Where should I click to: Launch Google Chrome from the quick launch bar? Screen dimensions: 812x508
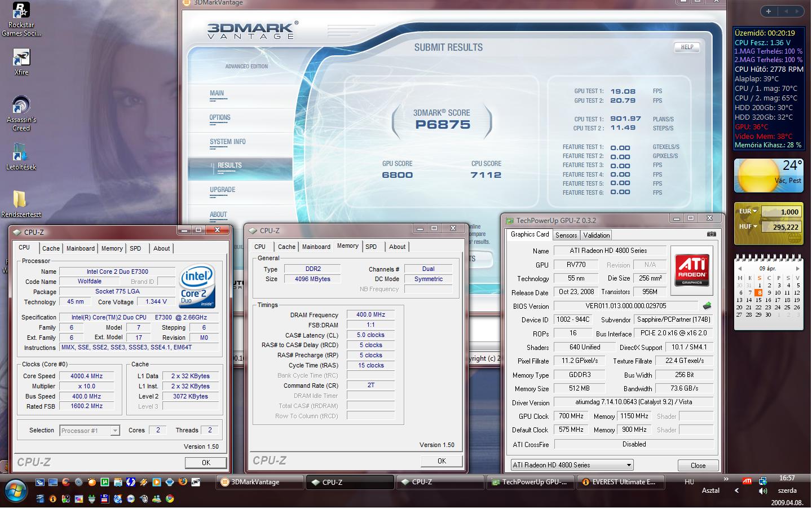click(x=170, y=499)
